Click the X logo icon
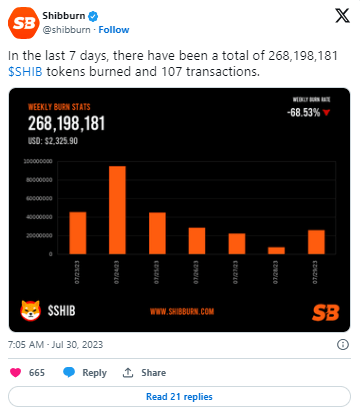Screen dimensions: 360x411 pyautogui.click(x=342, y=16)
